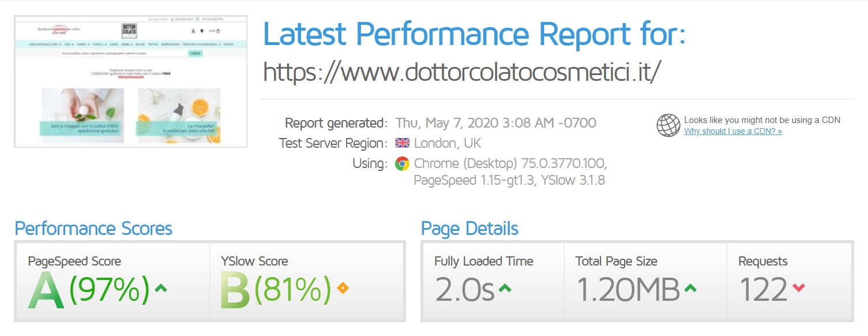This screenshot has width=868, height=336.
Task: Click the Chrome browser icon
Action: 402,163
